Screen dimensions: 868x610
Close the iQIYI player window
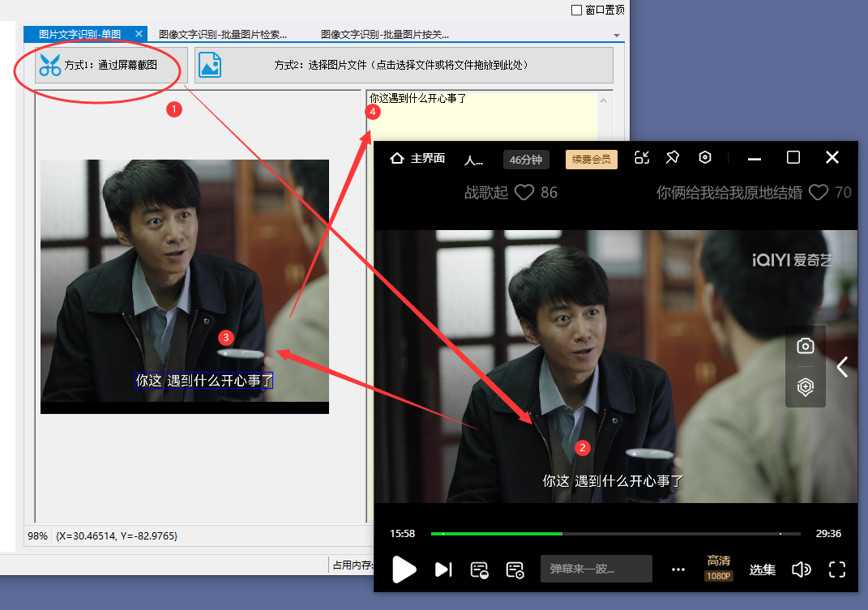click(832, 158)
